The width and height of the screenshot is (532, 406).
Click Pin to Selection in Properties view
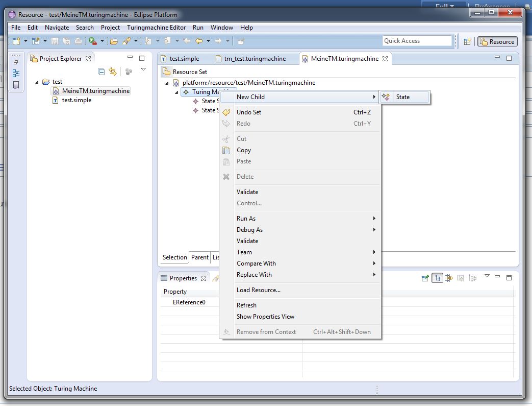point(425,278)
